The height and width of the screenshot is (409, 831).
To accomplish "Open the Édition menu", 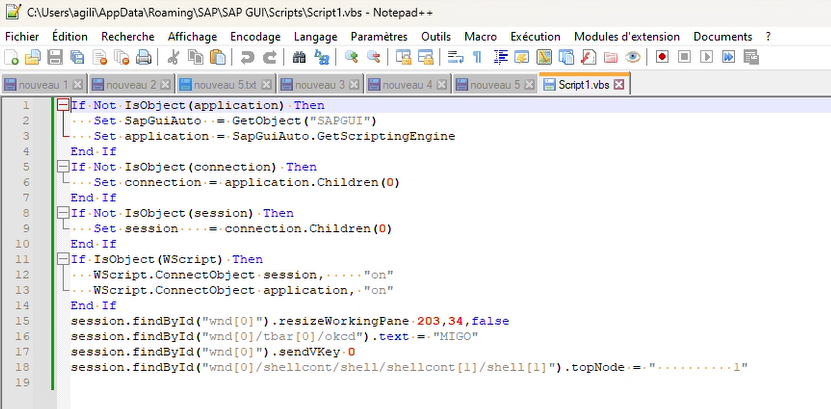I will [x=70, y=37].
